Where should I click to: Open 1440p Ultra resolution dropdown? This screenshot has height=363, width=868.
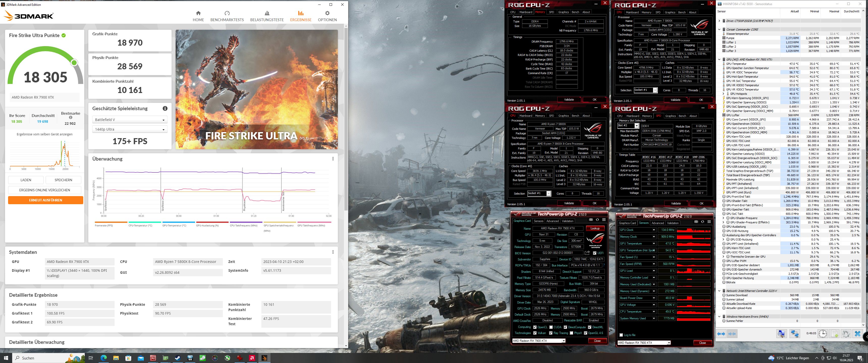click(130, 129)
